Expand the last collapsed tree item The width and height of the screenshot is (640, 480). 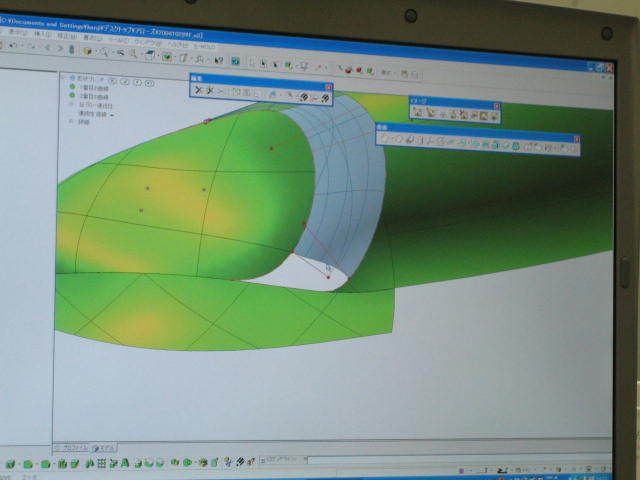[71, 121]
